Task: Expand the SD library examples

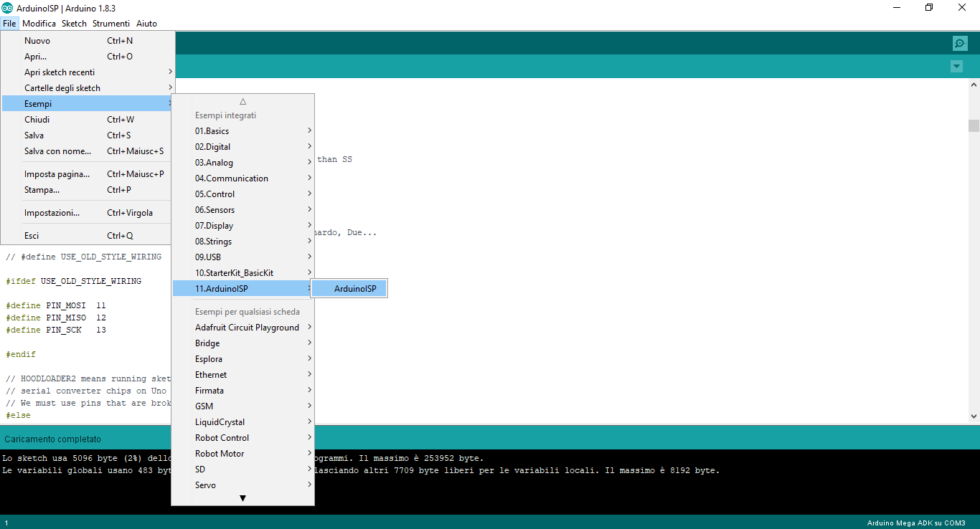Action: point(242,470)
